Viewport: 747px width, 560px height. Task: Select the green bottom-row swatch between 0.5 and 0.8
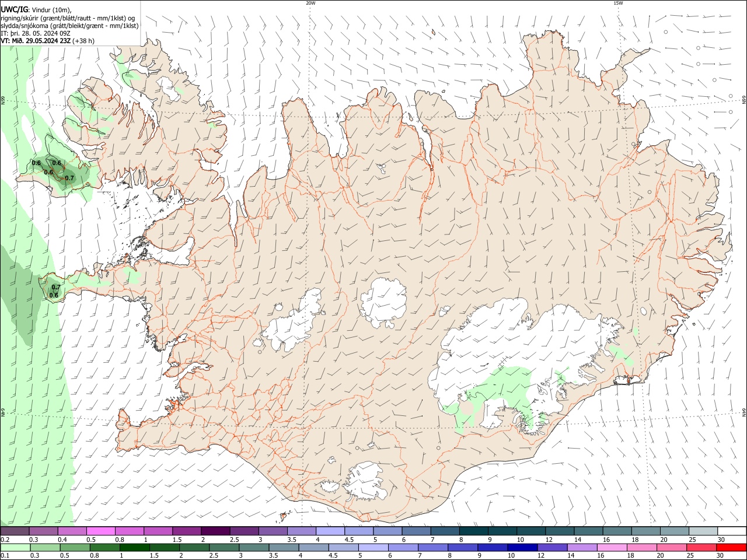coord(75,548)
